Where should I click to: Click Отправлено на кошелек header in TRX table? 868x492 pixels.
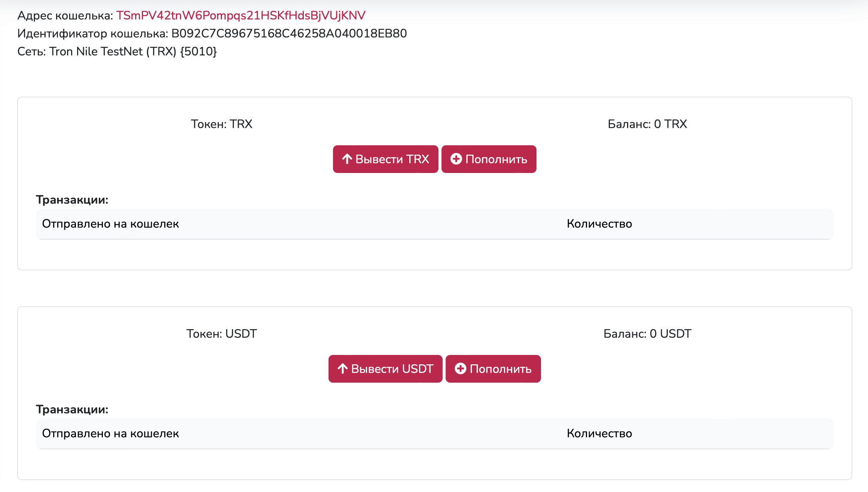pyautogui.click(x=110, y=224)
